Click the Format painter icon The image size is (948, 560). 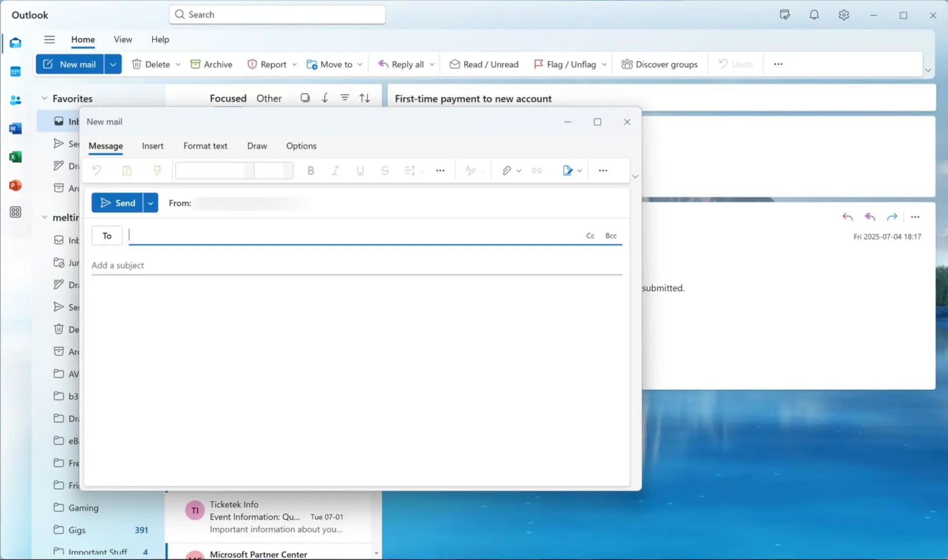coord(157,170)
